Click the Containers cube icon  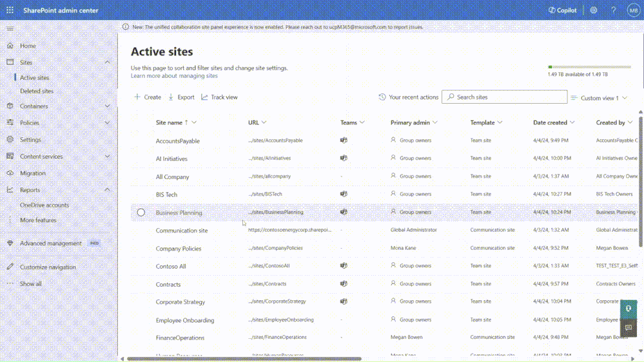(10, 106)
